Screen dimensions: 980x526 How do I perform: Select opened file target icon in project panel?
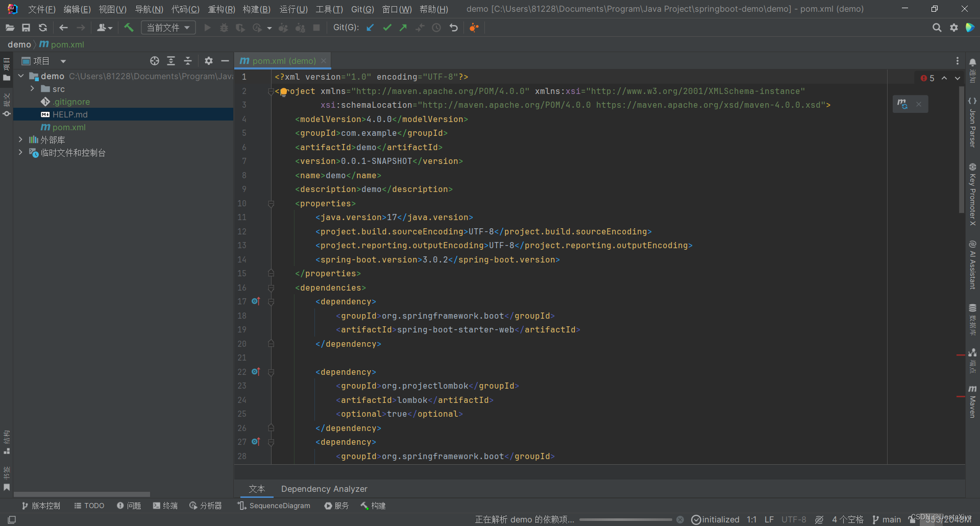(155, 61)
